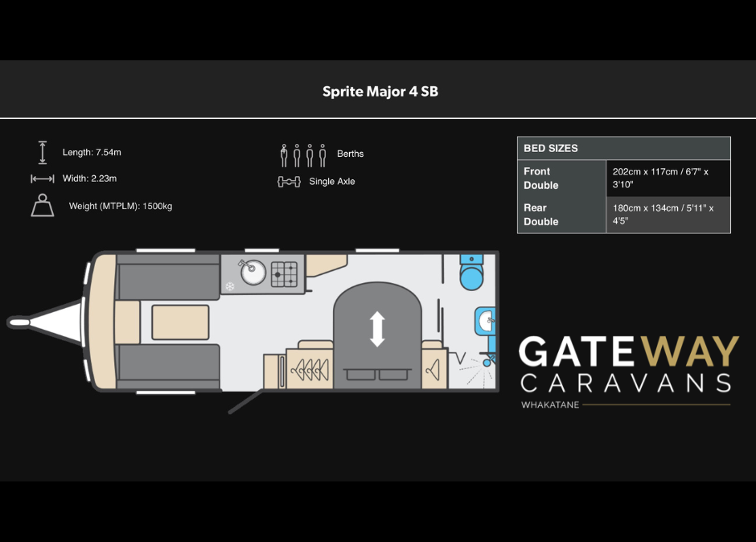The width and height of the screenshot is (756, 542).
Task: Click the front lounge centre table
Action: pyautogui.click(x=180, y=322)
